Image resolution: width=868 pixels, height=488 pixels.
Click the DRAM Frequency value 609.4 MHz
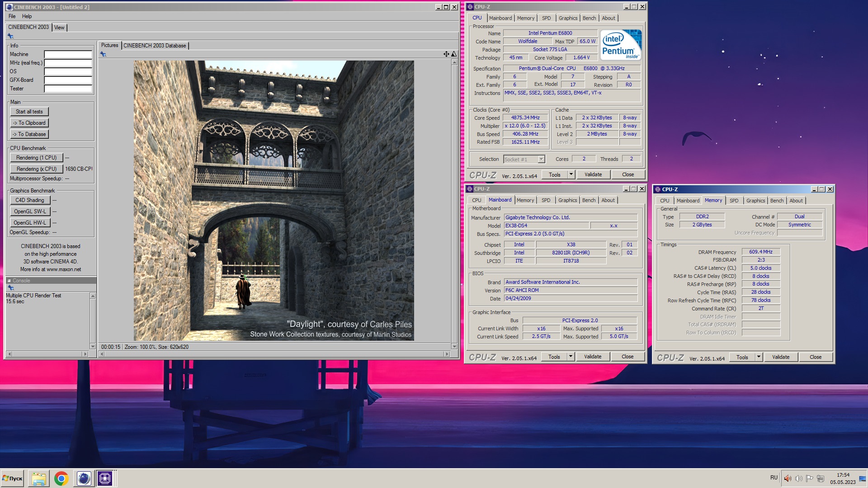click(x=761, y=252)
